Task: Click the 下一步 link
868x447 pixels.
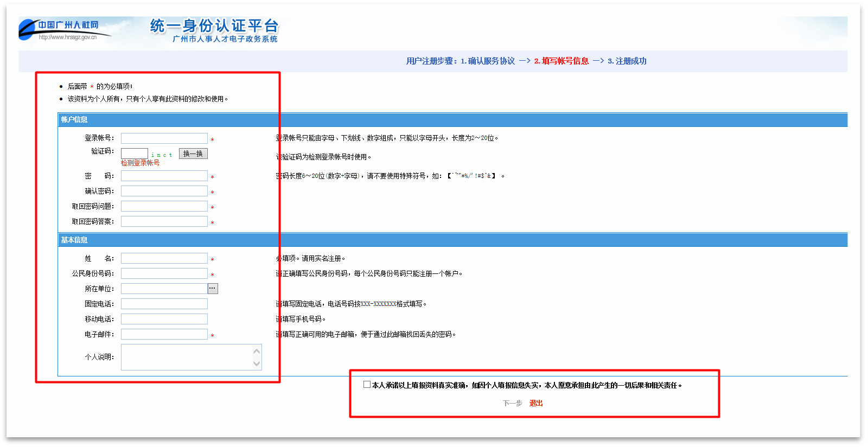Action: click(x=512, y=403)
